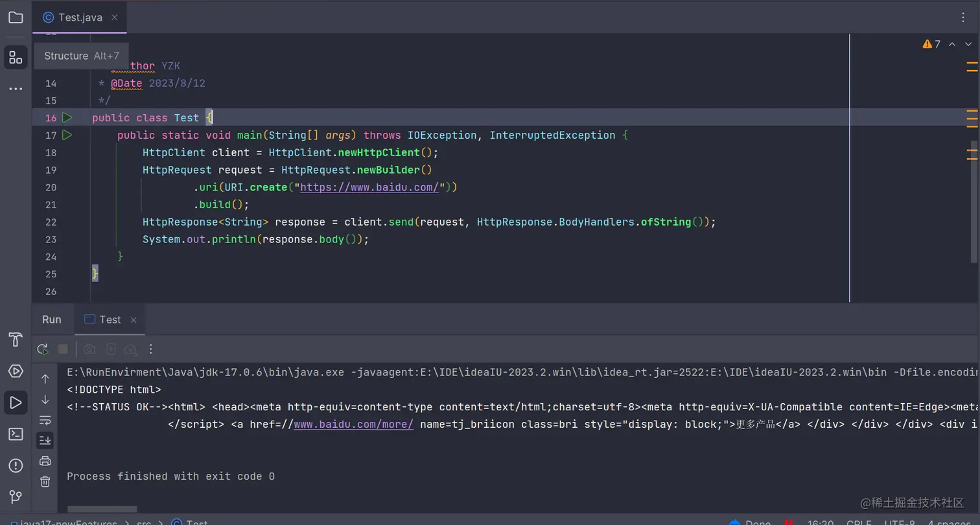Viewport: 980px width, 525px height.
Task: Select the Run panel title label
Action: [52, 320]
